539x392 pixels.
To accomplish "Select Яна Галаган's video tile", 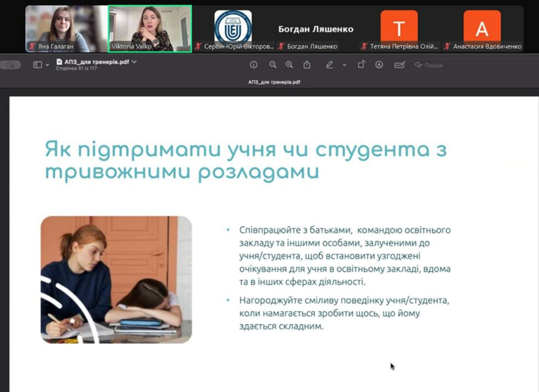I will 66,28.
